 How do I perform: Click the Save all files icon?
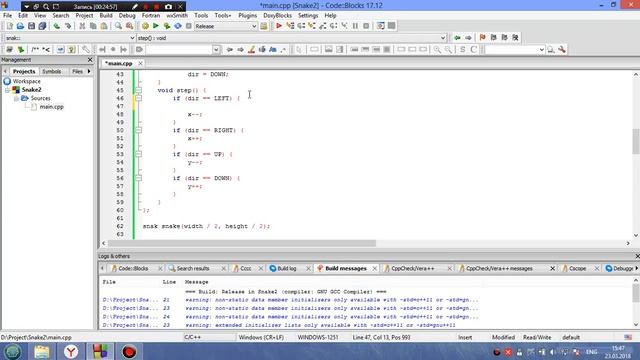coord(42,26)
